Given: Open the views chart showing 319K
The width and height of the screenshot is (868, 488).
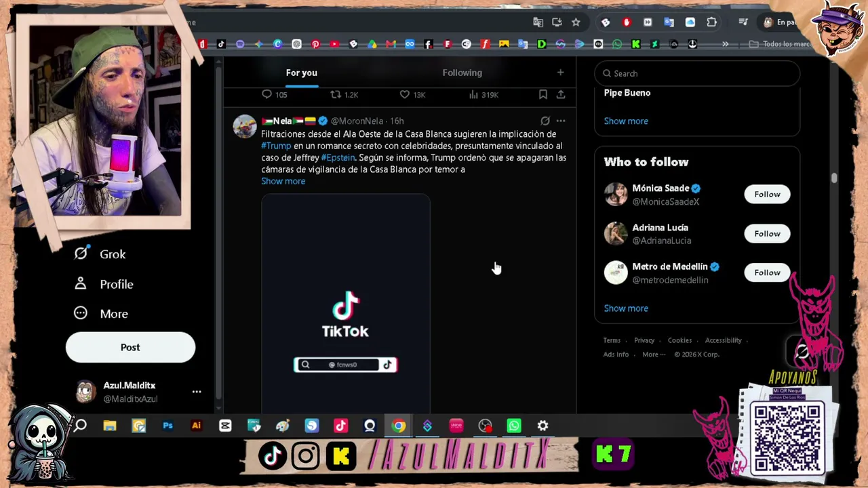Looking at the screenshot, I should (x=473, y=95).
